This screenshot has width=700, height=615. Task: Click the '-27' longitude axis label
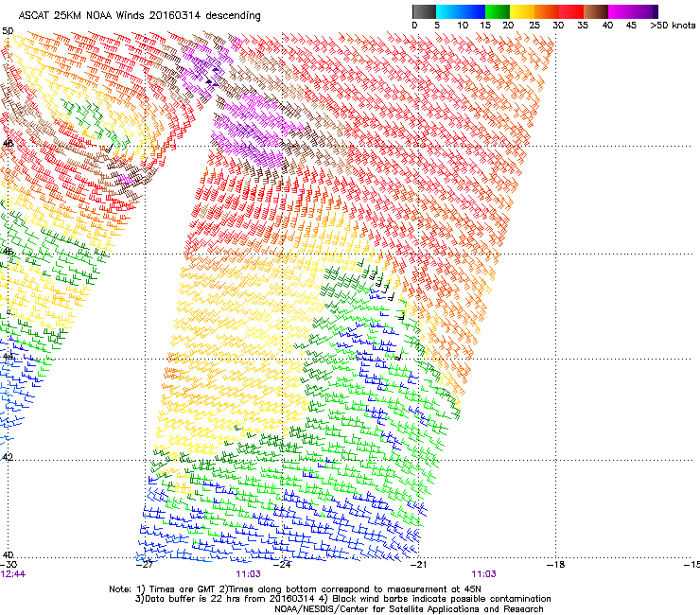(145, 565)
